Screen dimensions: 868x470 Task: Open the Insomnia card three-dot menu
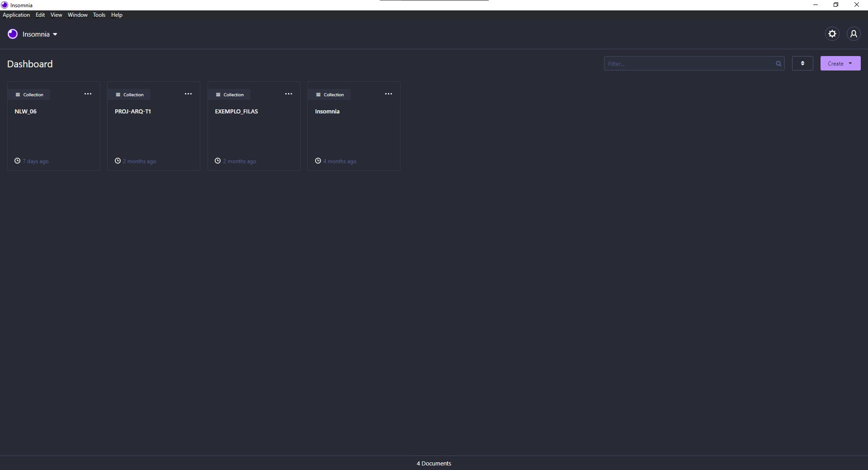[388, 94]
